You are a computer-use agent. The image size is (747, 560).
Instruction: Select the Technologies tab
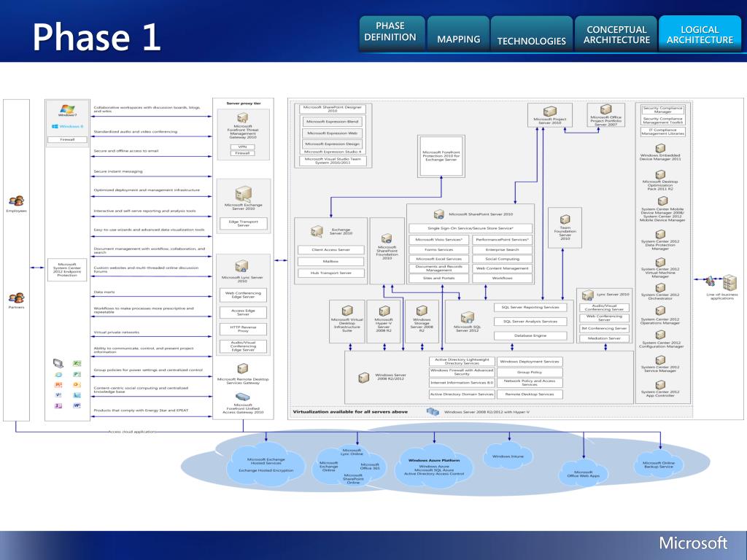(531, 34)
